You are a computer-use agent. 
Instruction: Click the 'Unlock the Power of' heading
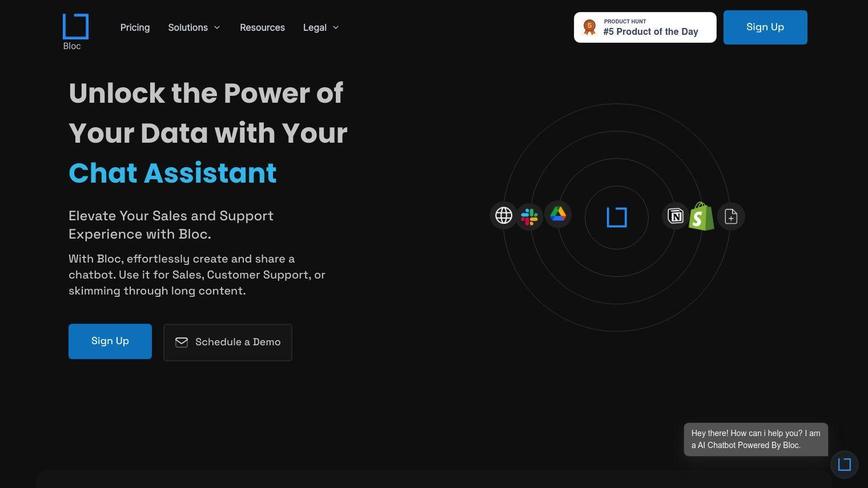pyautogui.click(x=206, y=93)
